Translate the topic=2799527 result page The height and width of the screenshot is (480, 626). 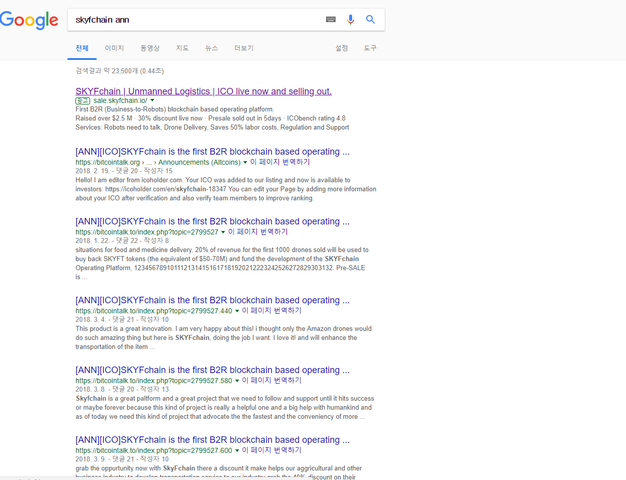tap(258, 232)
